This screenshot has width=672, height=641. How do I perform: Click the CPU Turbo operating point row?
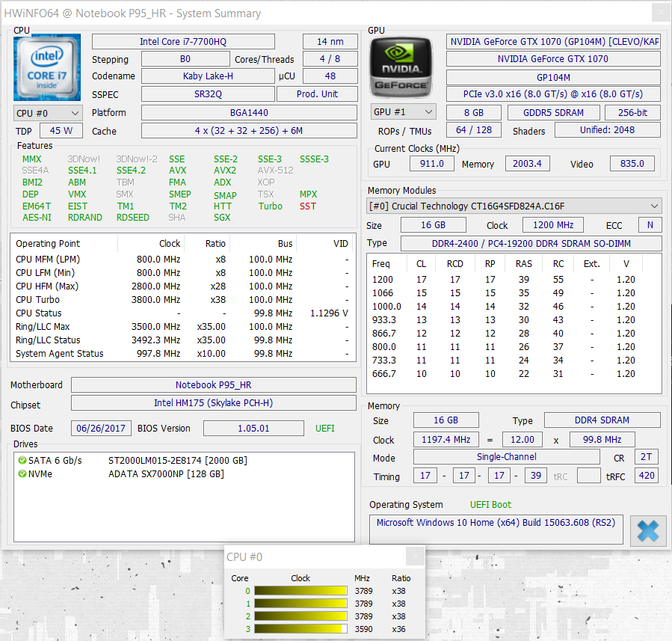tap(182, 300)
